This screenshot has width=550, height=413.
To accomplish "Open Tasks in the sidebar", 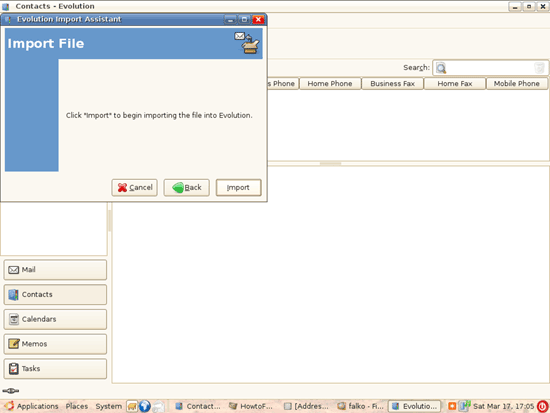I will 55,368.
